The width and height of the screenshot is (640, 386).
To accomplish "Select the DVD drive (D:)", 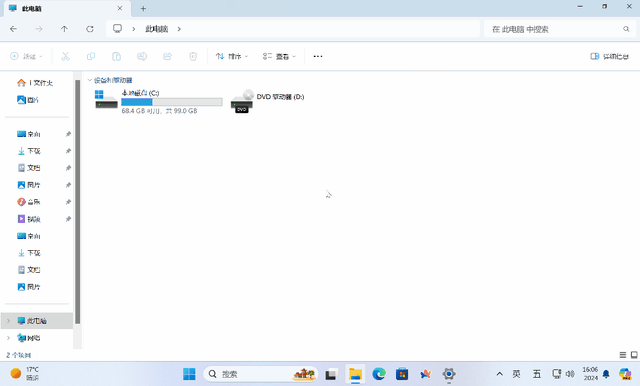I will (x=268, y=101).
